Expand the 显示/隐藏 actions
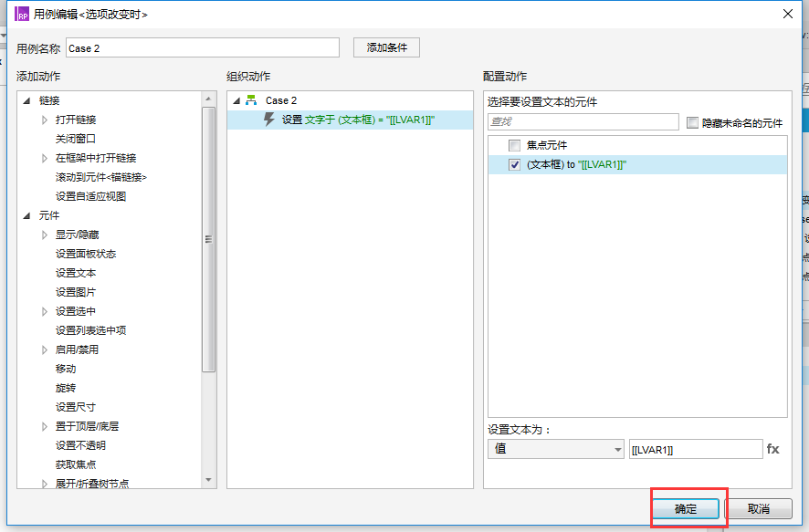809x532 pixels. click(45, 235)
